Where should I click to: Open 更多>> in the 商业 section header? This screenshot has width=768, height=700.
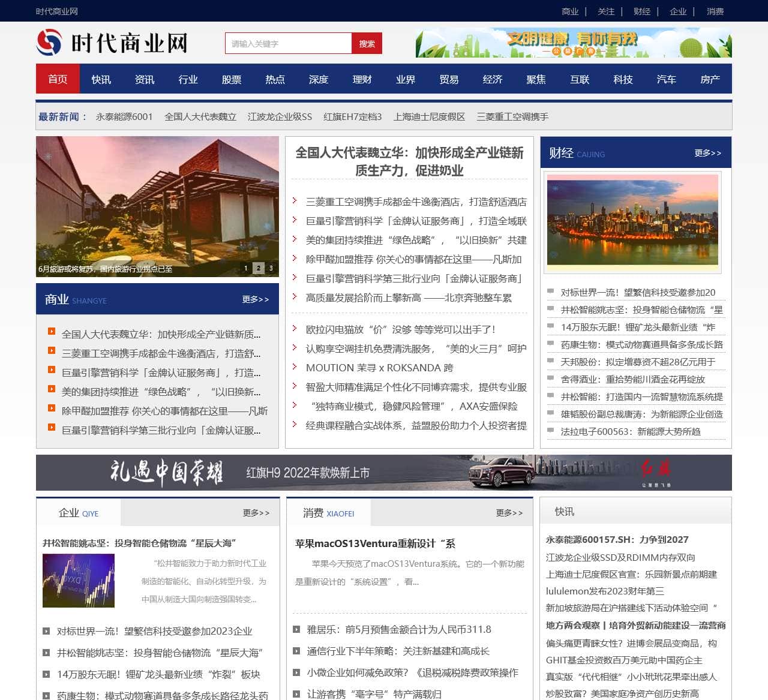click(x=256, y=299)
